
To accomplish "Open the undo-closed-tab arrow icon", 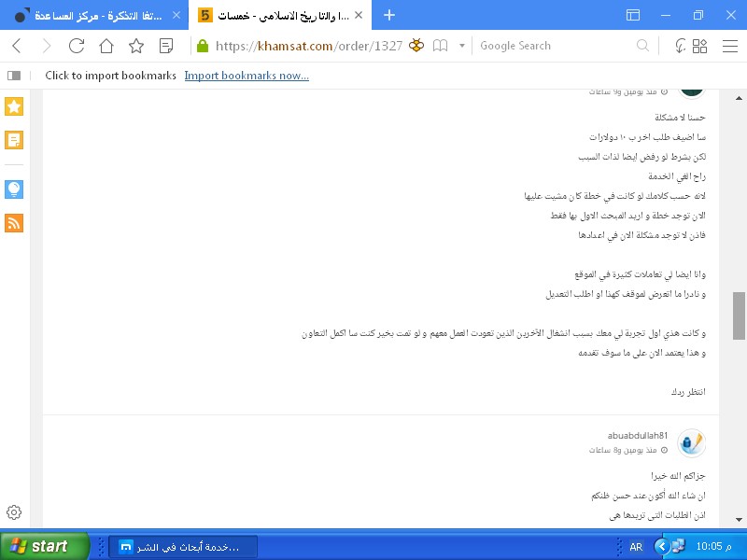I will tap(681, 46).
